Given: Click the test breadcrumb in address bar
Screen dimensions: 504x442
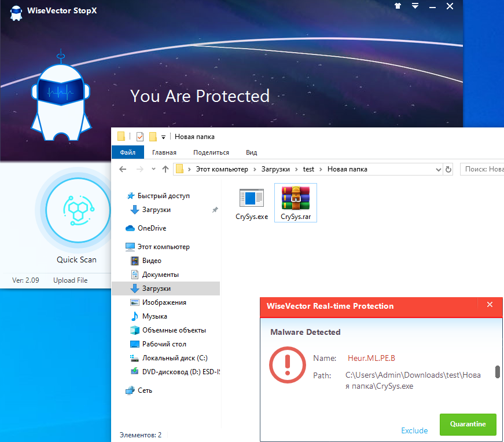Looking at the screenshot, I should click(x=308, y=169).
